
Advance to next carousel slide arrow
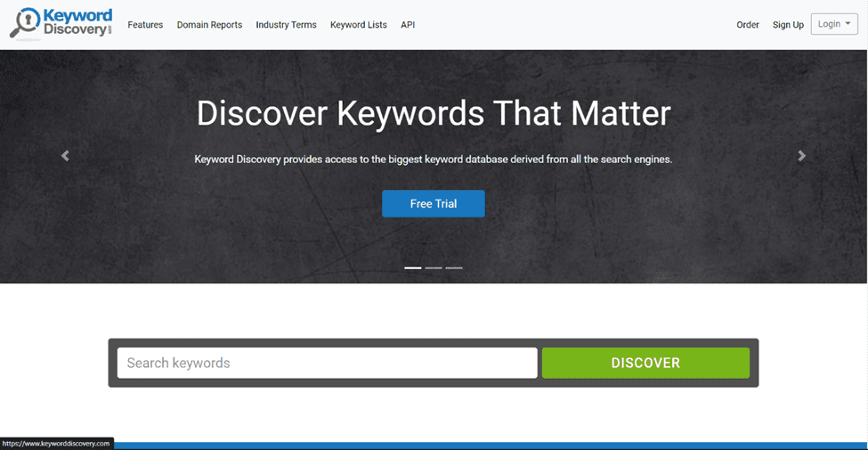tap(801, 156)
